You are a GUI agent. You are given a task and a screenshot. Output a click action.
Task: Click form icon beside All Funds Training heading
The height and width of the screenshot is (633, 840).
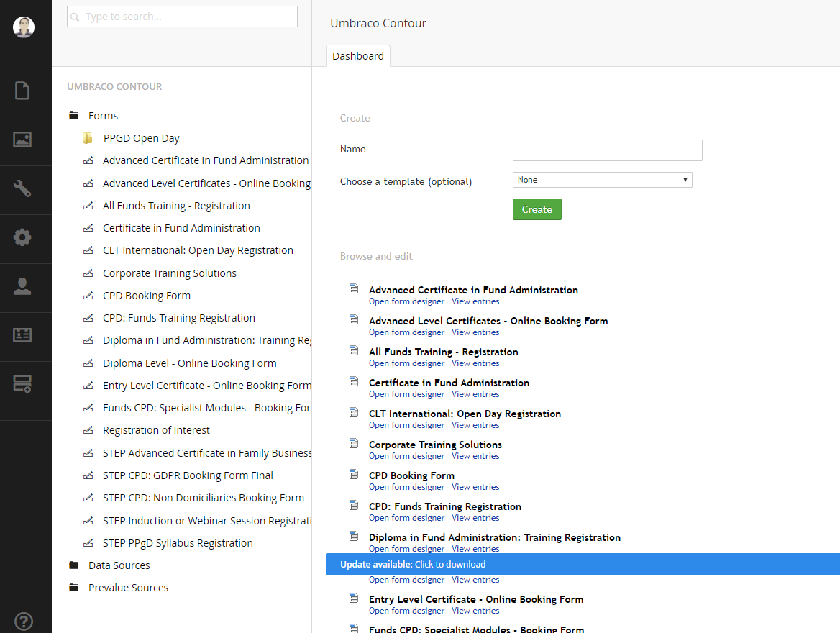point(354,350)
